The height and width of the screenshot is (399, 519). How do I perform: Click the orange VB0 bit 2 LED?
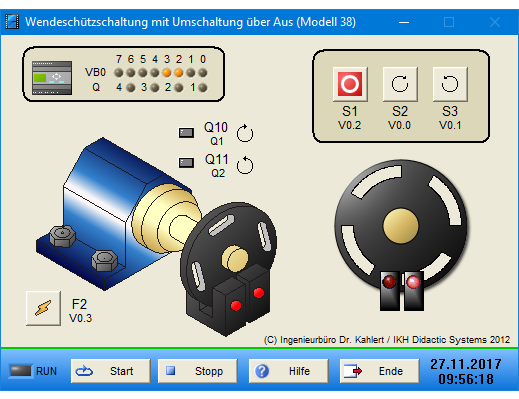(179, 72)
